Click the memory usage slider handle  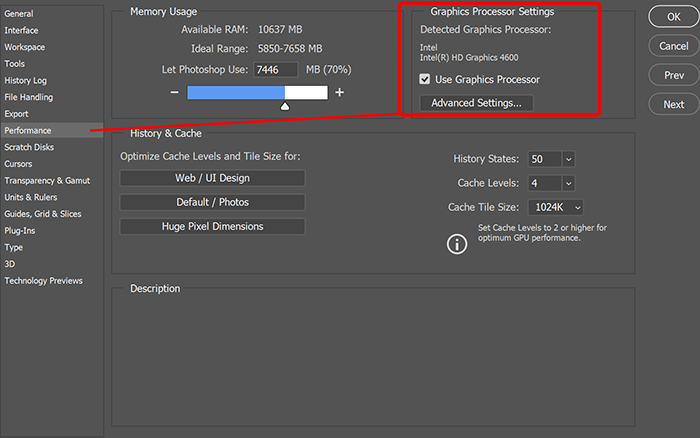285,104
